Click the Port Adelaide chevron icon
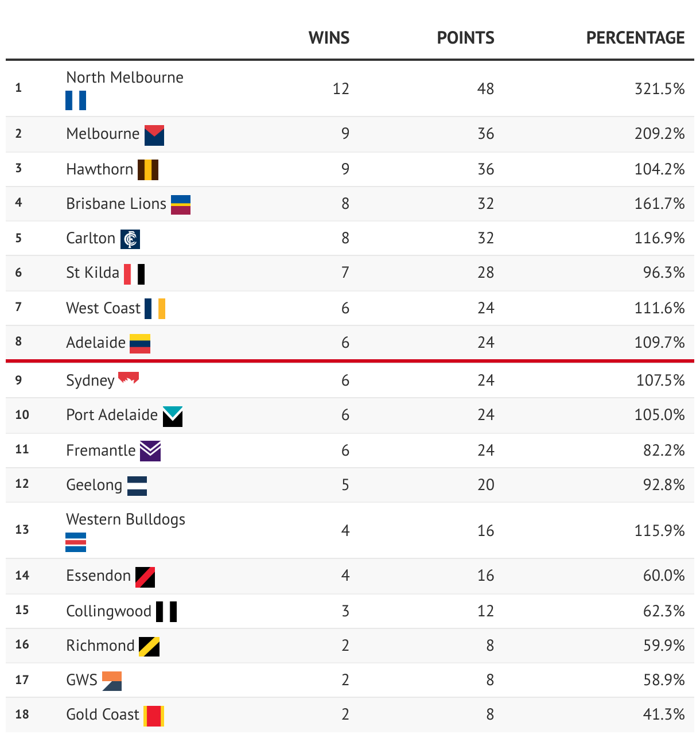The width and height of the screenshot is (700, 738). [x=173, y=416]
